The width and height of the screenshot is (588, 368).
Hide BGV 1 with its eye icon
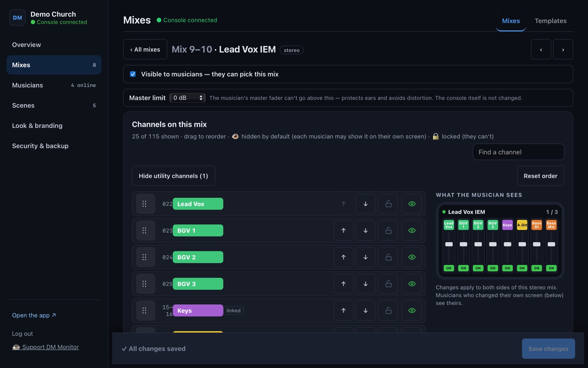412,231
